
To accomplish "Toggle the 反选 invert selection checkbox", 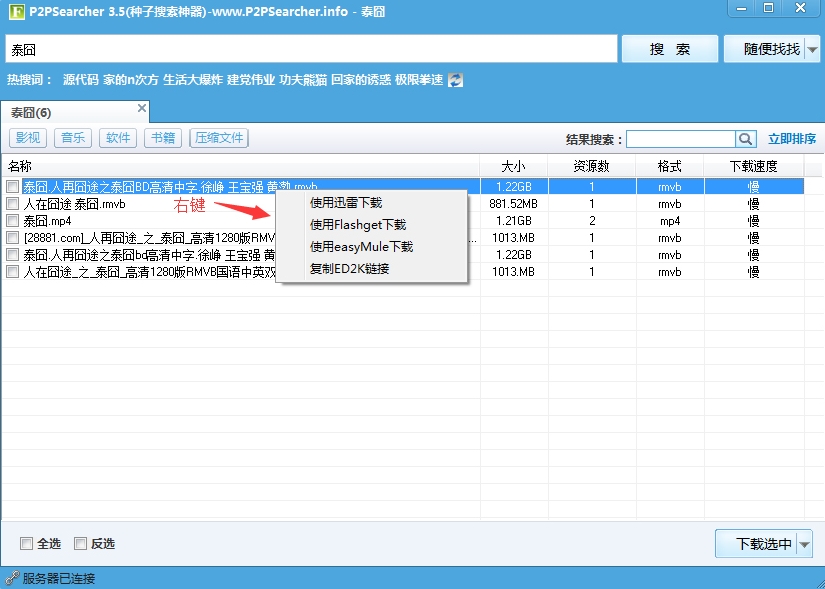I will point(81,544).
